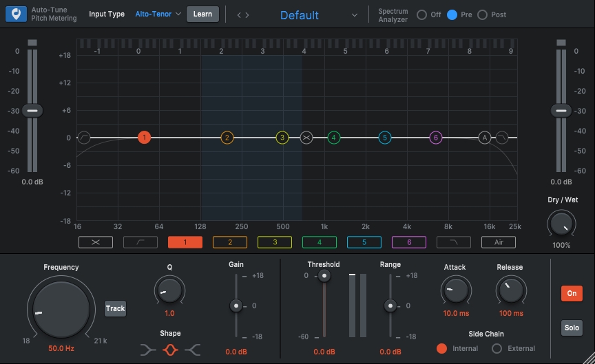
Task: Click the Default preset name
Action: coord(300,15)
